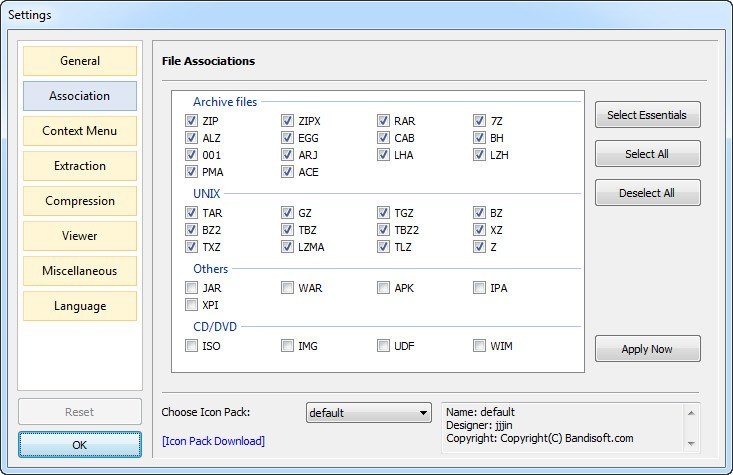The image size is (733, 475).
Task: Go to the Extraction settings tab
Action: coord(80,166)
